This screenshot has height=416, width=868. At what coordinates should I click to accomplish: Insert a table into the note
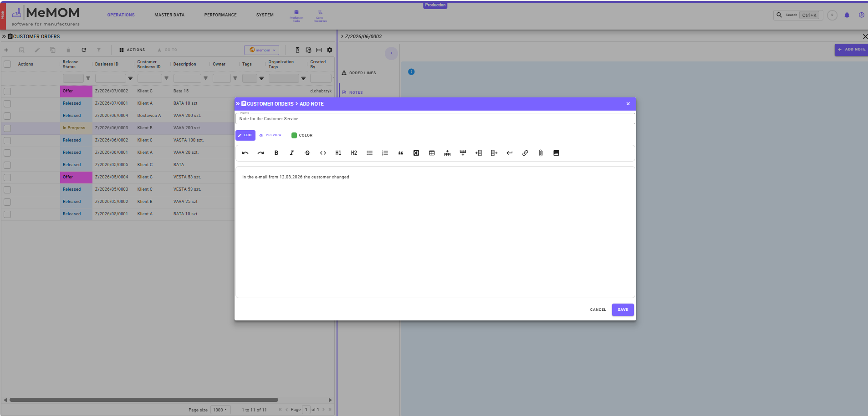coord(432,153)
